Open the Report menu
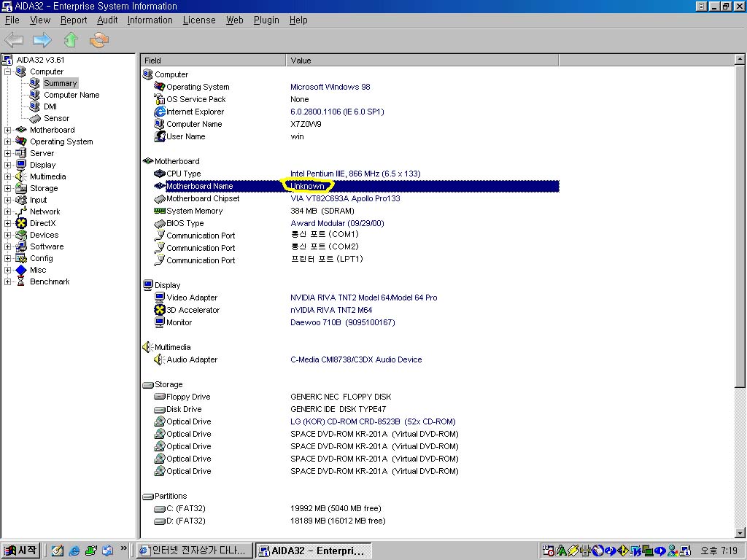Viewport: 747px width, 560px height. [x=74, y=20]
